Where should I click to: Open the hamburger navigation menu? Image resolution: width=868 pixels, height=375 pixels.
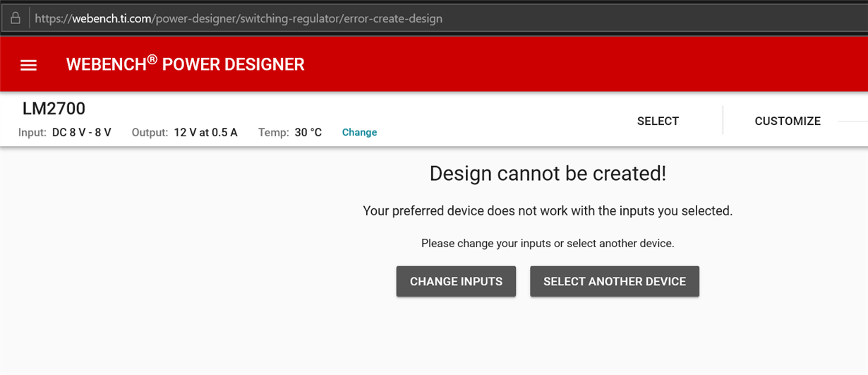click(28, 65)
